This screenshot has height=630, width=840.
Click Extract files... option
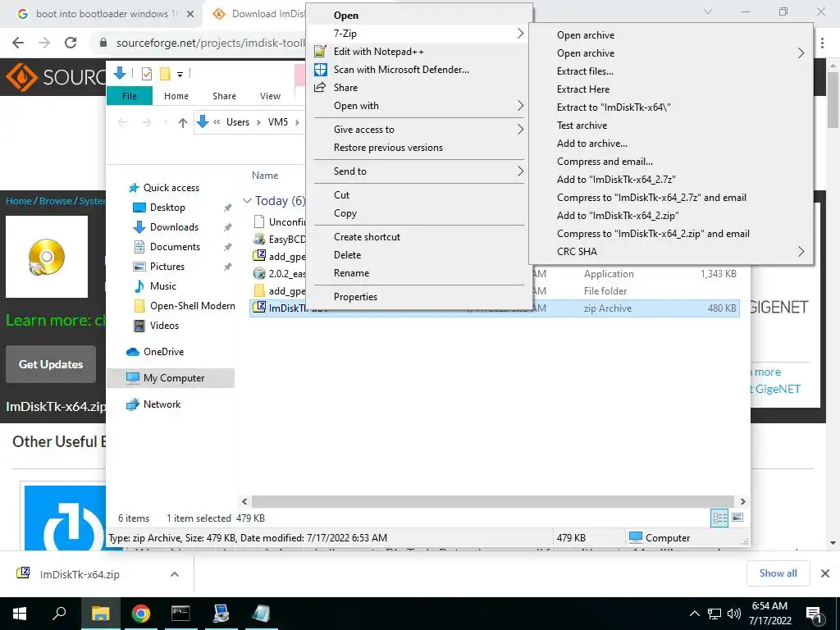pyautogui.click(x=585, y=71)
